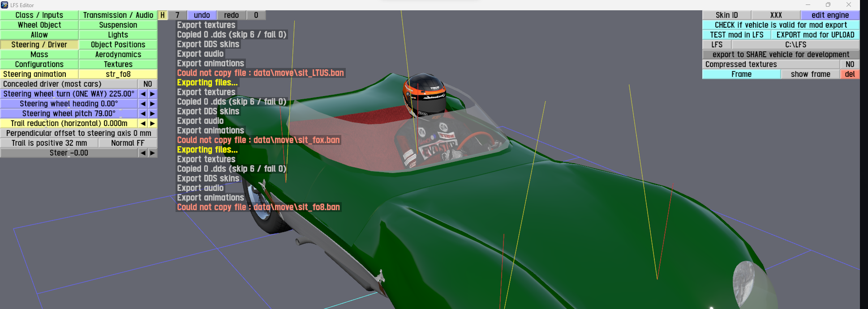Screen dimensions: 868x309
Task: Open the Textures tab
Action: point(118,64)
